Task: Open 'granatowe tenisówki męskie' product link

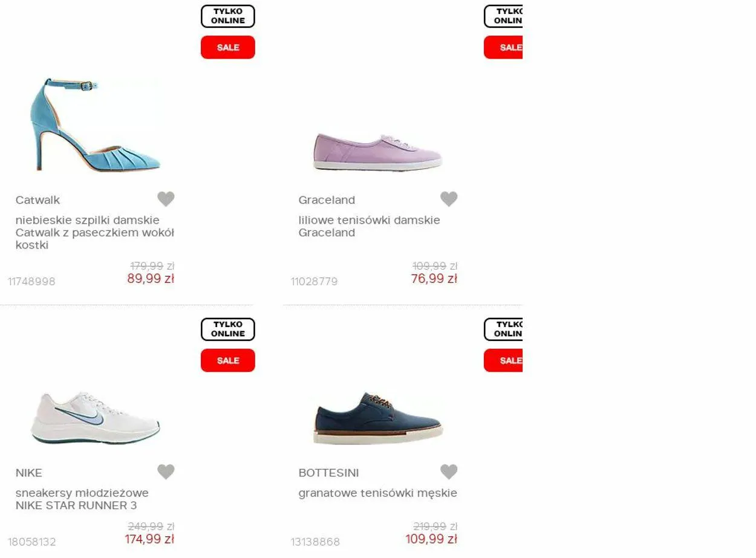Action: pos(377,493)
